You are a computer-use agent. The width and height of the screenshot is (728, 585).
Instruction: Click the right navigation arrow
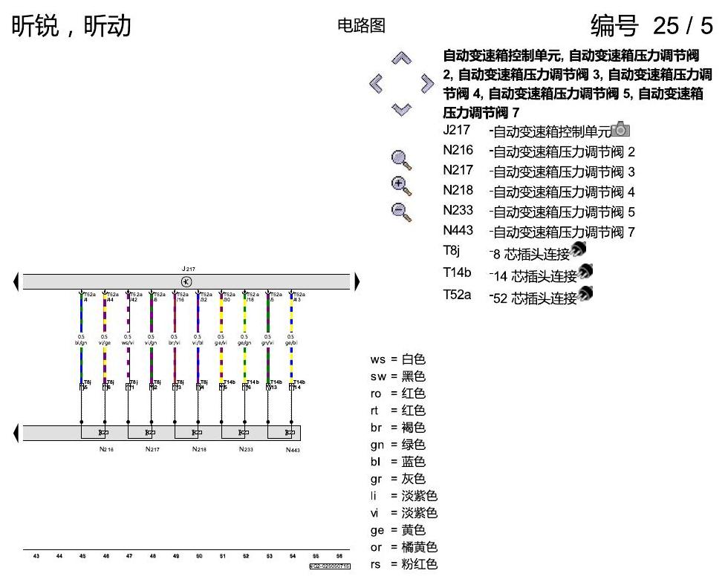coord(427,83)
